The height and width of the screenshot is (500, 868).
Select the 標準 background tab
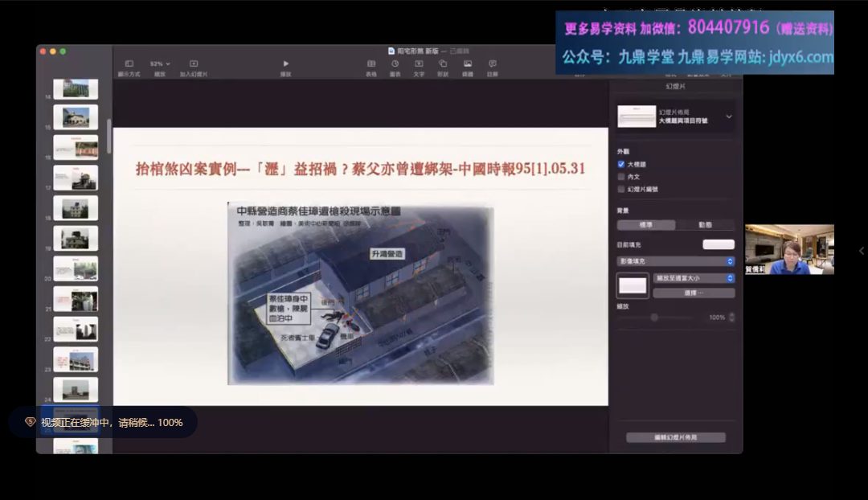[645, 225]
